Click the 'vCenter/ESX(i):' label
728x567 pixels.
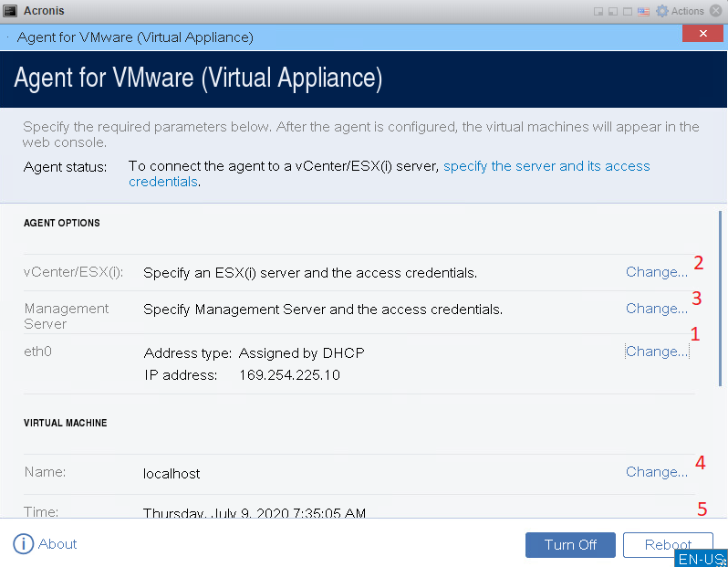point(73,272)
